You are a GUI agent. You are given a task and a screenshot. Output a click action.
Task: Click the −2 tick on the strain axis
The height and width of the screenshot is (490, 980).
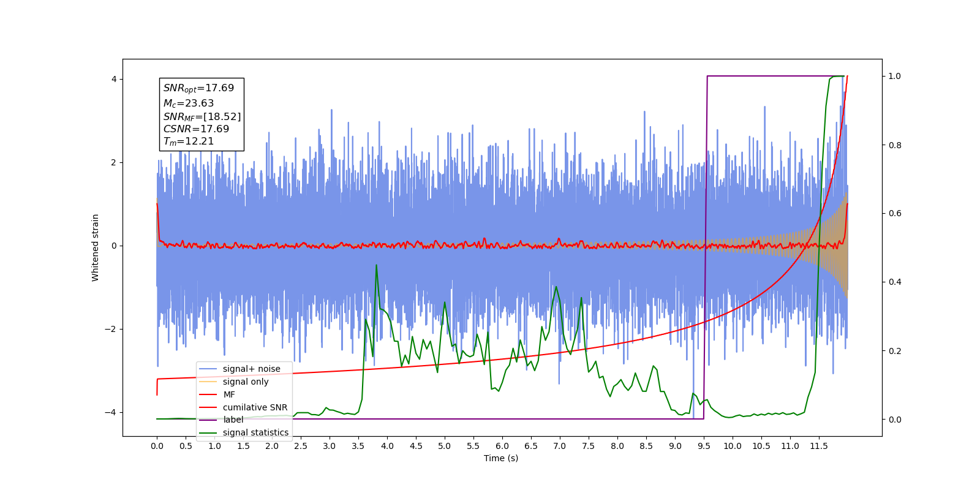pos(111,330)
